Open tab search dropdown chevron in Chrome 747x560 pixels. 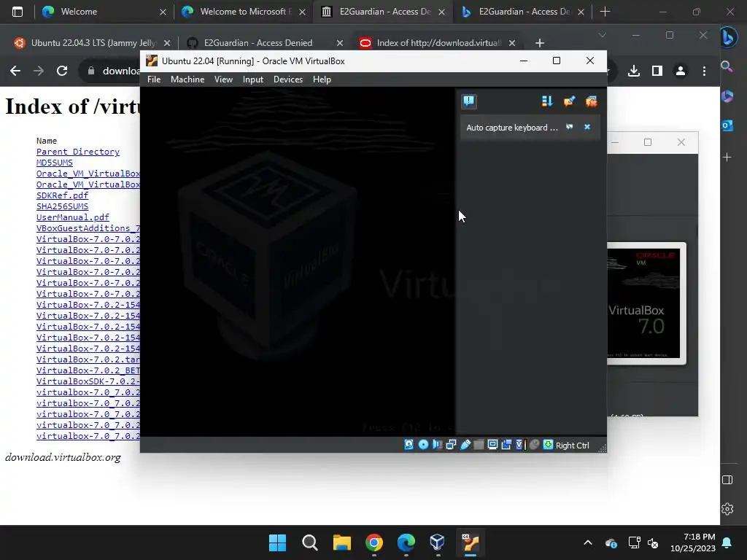(x=603, y=35)
